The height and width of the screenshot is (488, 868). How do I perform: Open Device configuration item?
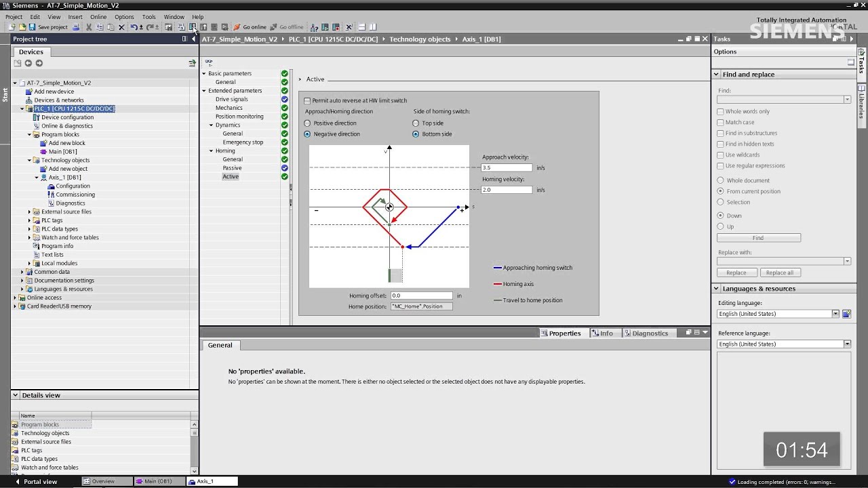tap(67, 117)
